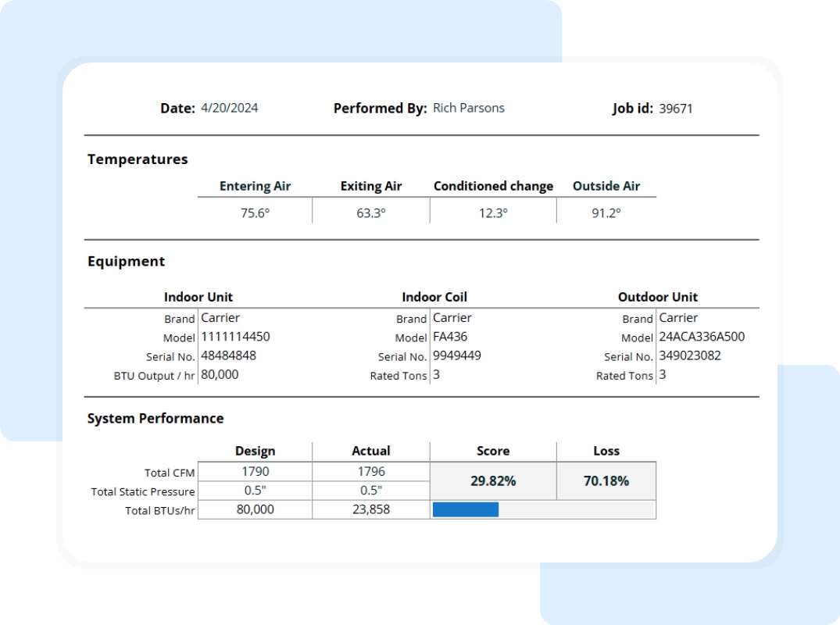Select the Performed By name Rich Parsons
Screen dimensions: 840x625
[467, 108]
